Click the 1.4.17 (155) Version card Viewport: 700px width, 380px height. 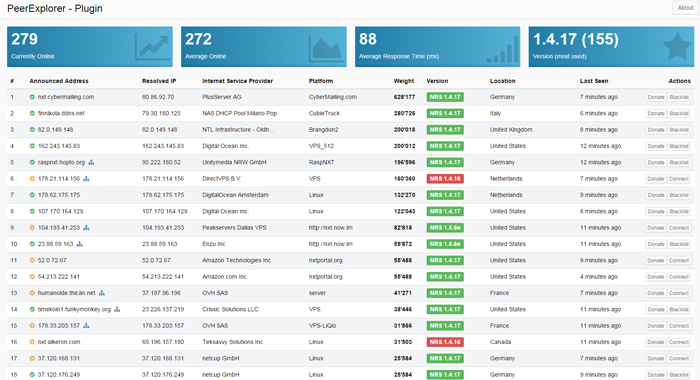[611, 47]
